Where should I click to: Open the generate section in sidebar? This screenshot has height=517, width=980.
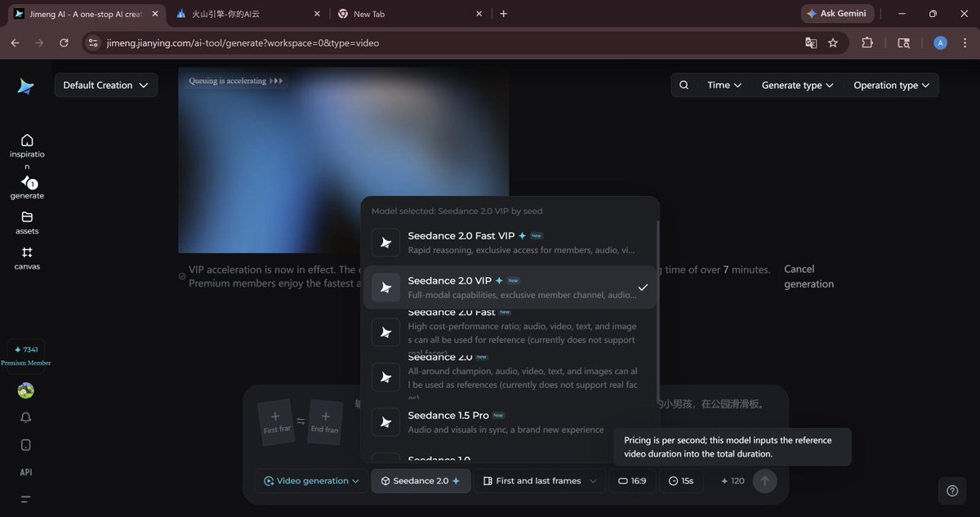point(27,188)
